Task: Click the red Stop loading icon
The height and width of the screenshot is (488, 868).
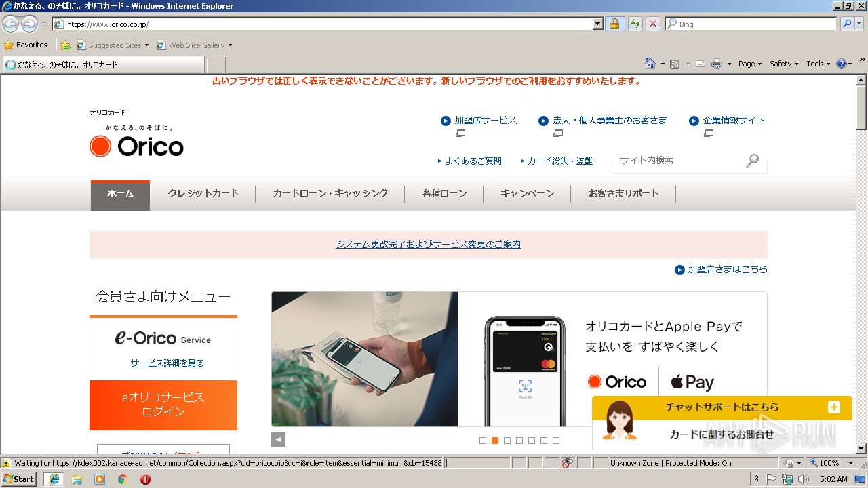Action: pos(652,24)
